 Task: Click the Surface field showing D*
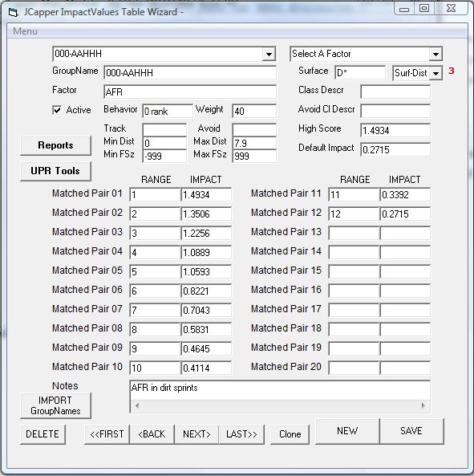coord(360,73)
